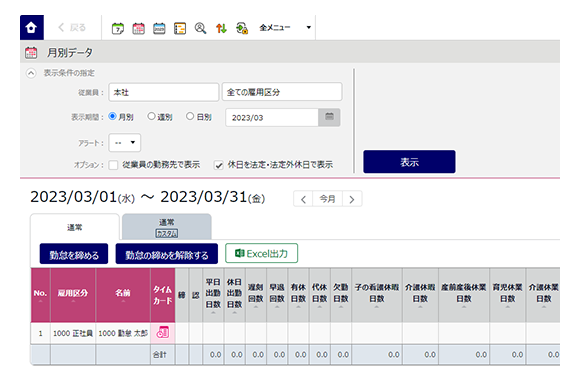Sort by 介護休暇日数 column header

[420, 295]
